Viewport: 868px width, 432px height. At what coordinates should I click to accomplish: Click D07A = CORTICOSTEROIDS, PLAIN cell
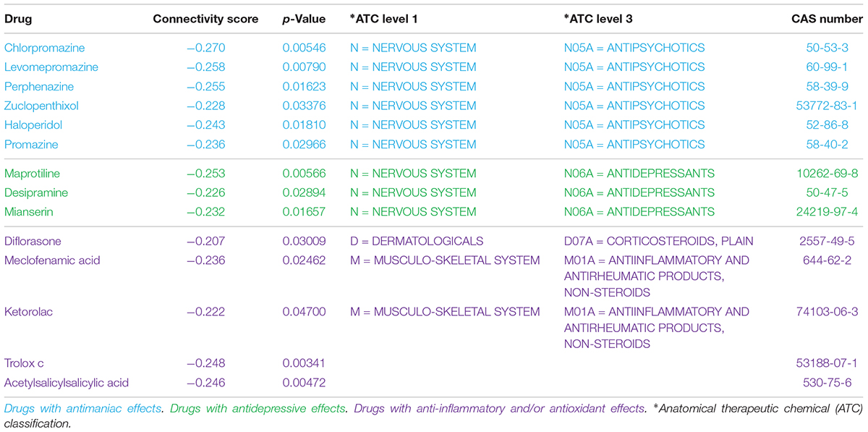coord(658,241)
